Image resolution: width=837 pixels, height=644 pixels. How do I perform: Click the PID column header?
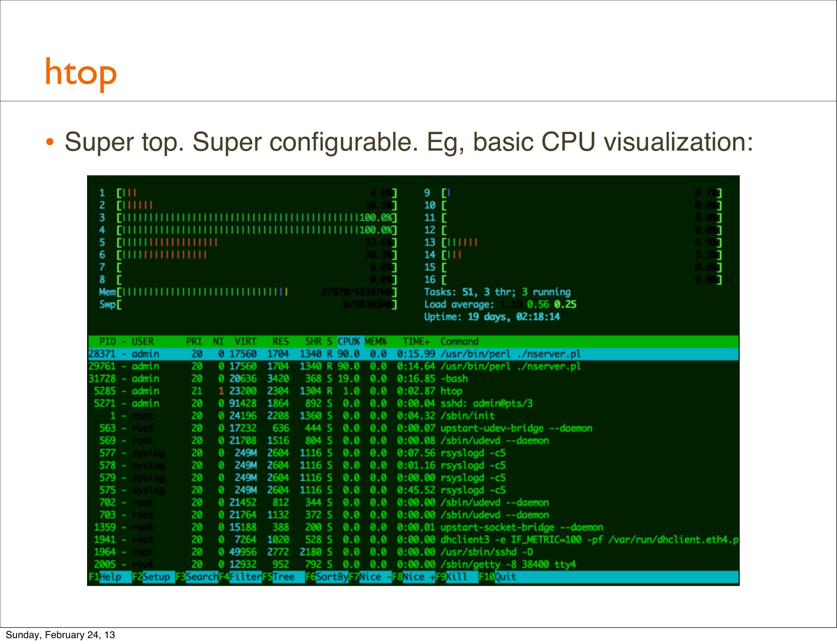click(x=107, y=342)
